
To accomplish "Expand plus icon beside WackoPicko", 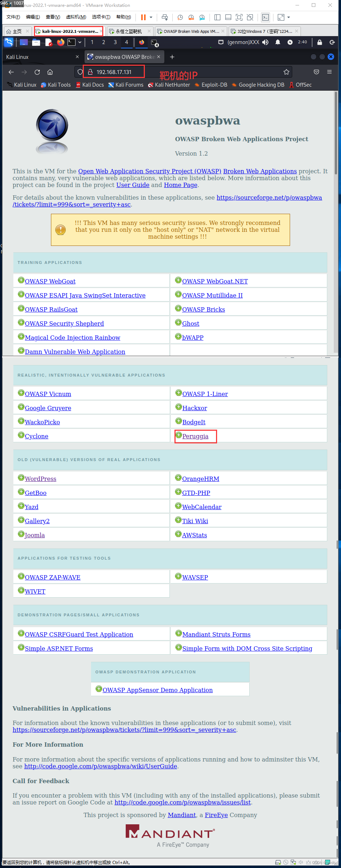I will [21, 421].
